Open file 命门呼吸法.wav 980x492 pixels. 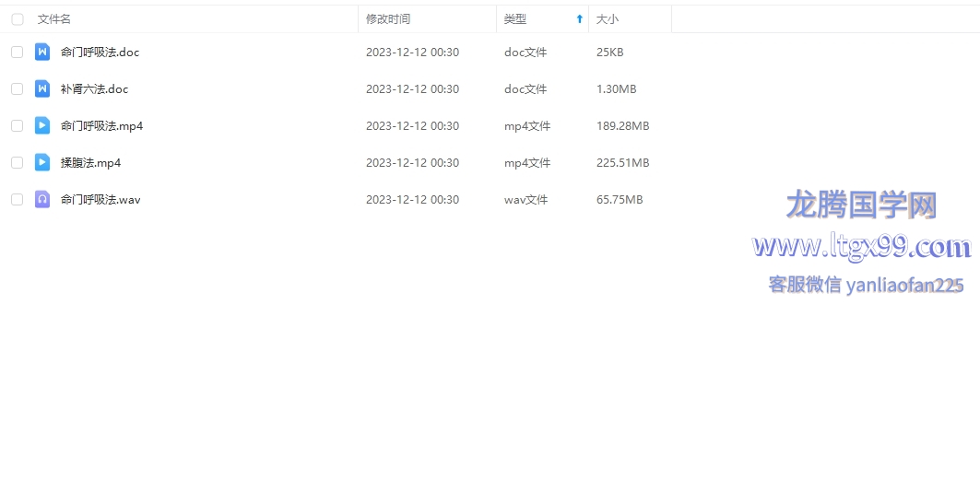[100, 199]
